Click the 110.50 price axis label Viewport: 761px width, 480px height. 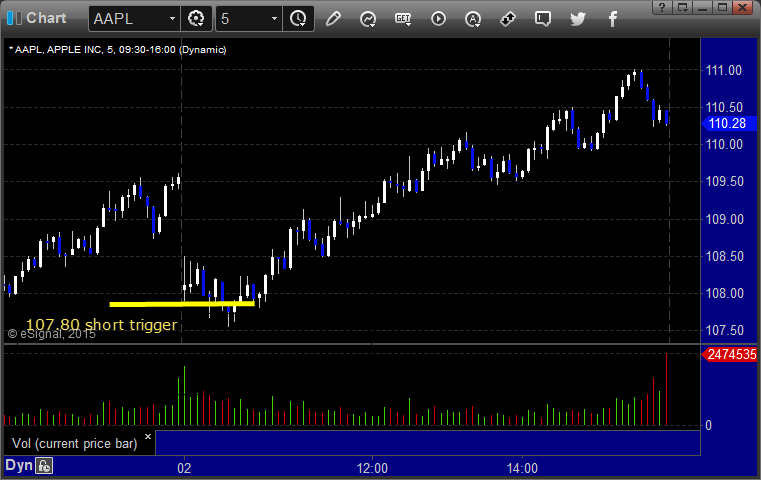pyautogui.click(x=724, y=107)
